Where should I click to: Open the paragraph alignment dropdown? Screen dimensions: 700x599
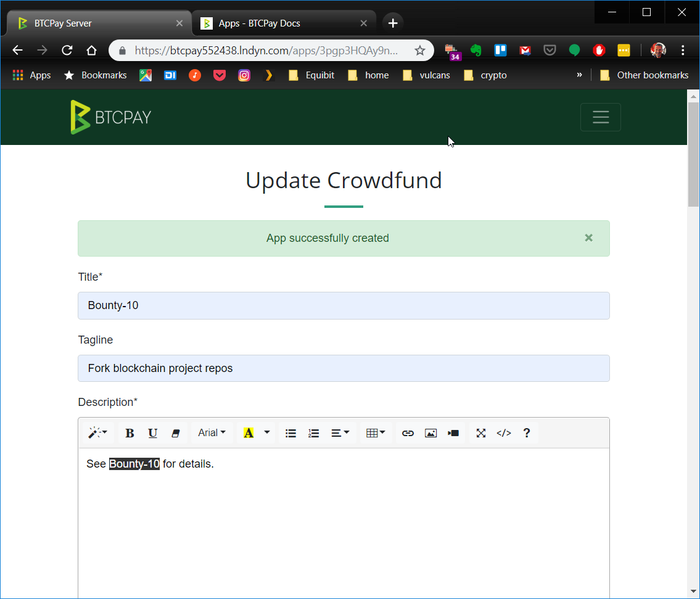click(x=340, y=432)
